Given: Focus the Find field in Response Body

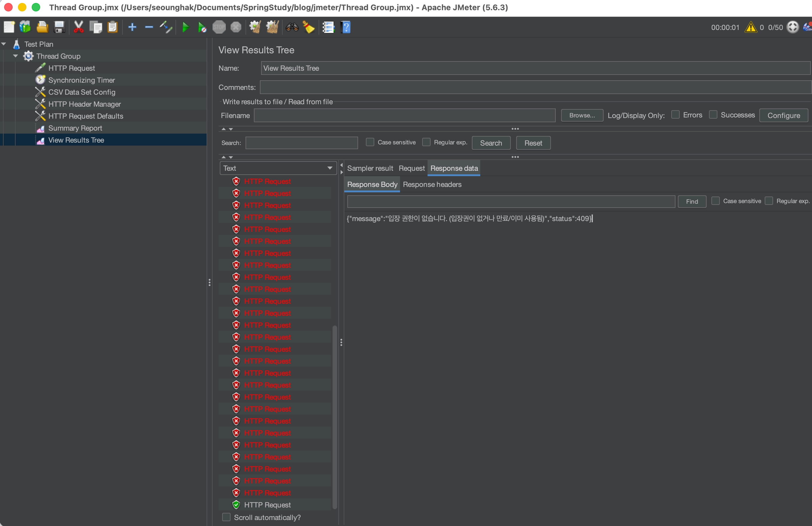Looking at the screenshot, I should coord(511,201).
